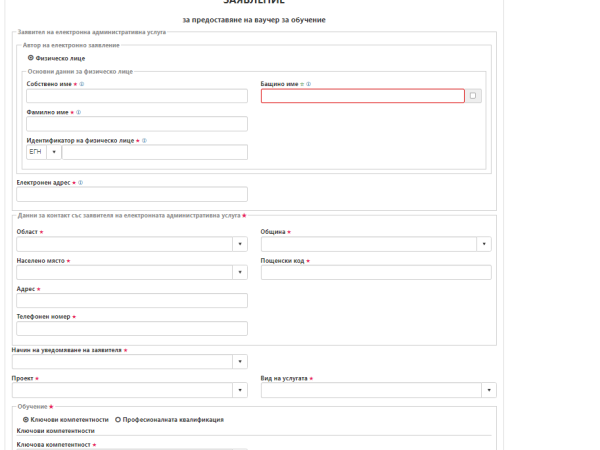Screen dimensions: 600x450
Task: Select the Професионалната квалификация radio option
Action: pyautogui.click(x=118, y=420)
